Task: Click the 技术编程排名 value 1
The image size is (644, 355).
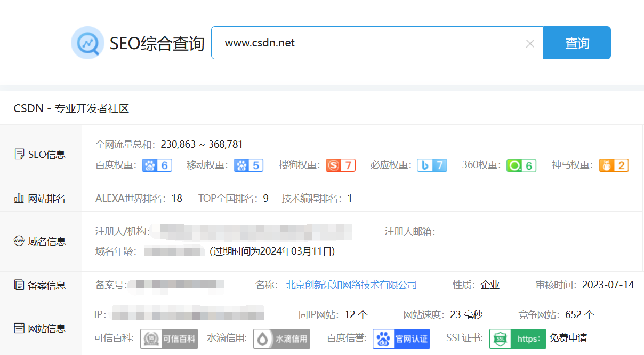Action: [350, 199]
